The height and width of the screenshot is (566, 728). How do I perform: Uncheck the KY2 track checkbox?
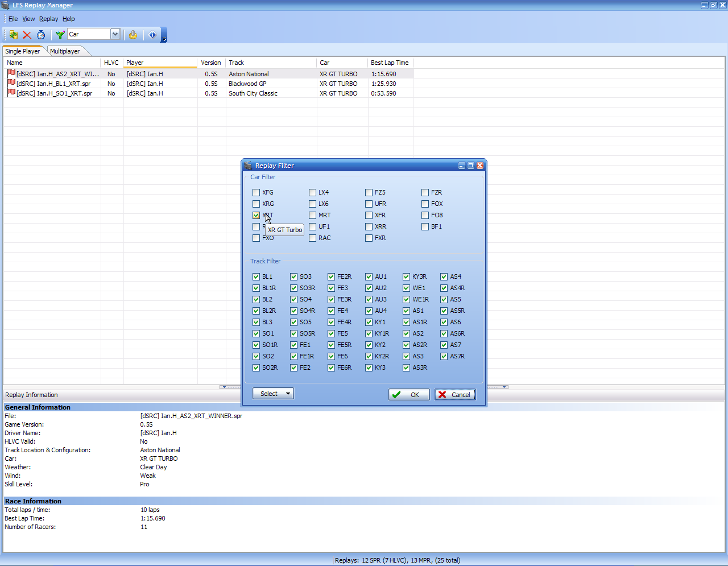pos(369,345)
